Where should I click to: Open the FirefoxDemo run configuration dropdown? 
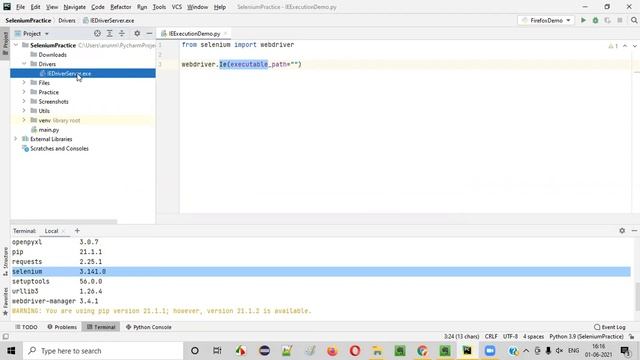coord(546,20)
